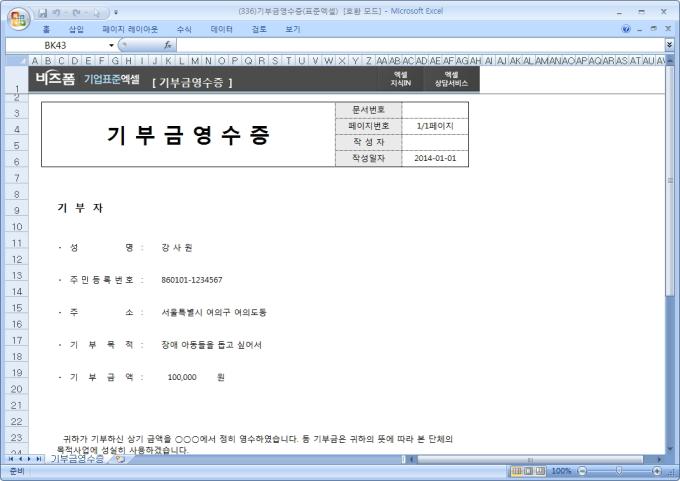Expand the formula bar with the chevron
The height and width of the screenshot is (481, 680).
[x=669, y=45]
